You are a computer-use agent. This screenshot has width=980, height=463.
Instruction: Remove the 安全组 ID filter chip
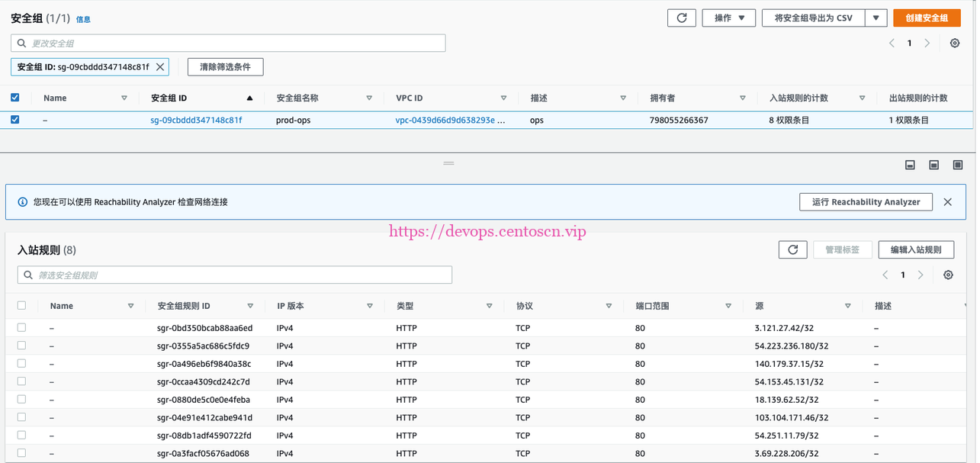coord(159,66)
